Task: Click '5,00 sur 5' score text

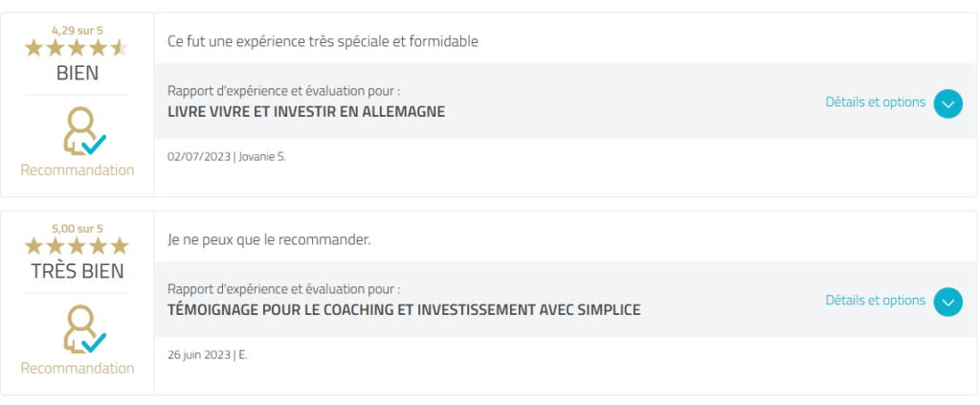Action: pos(77,229)
